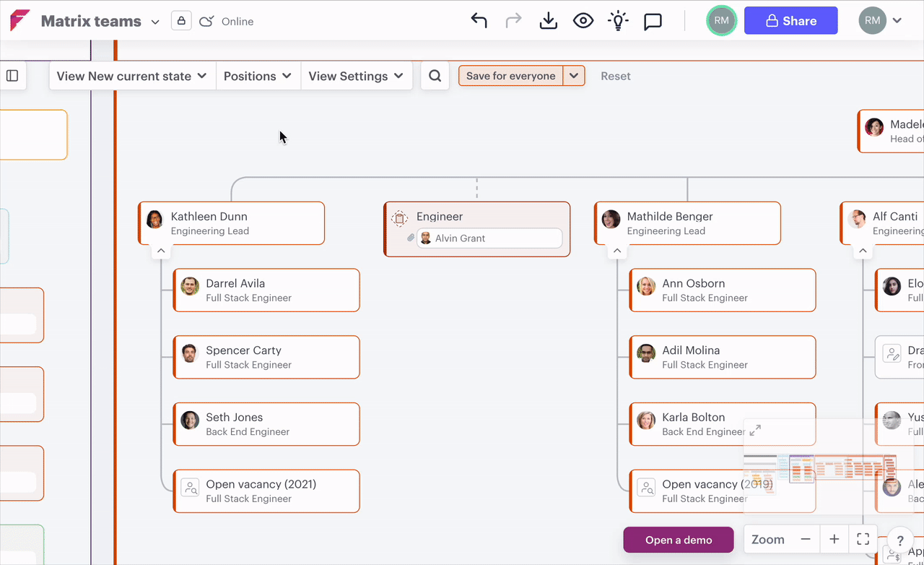Expand the Save for everyone arrow
The height and width of the screenshot is (565, 924).
click(574, 76)
